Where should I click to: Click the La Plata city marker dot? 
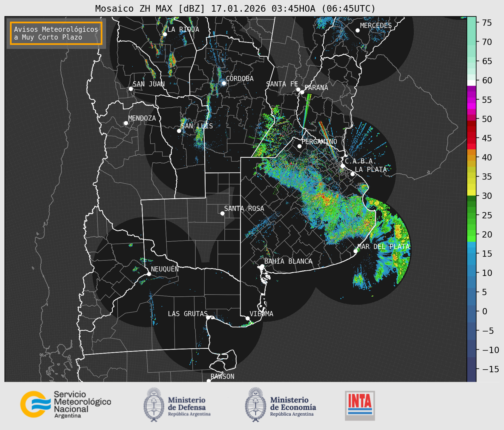353,174
